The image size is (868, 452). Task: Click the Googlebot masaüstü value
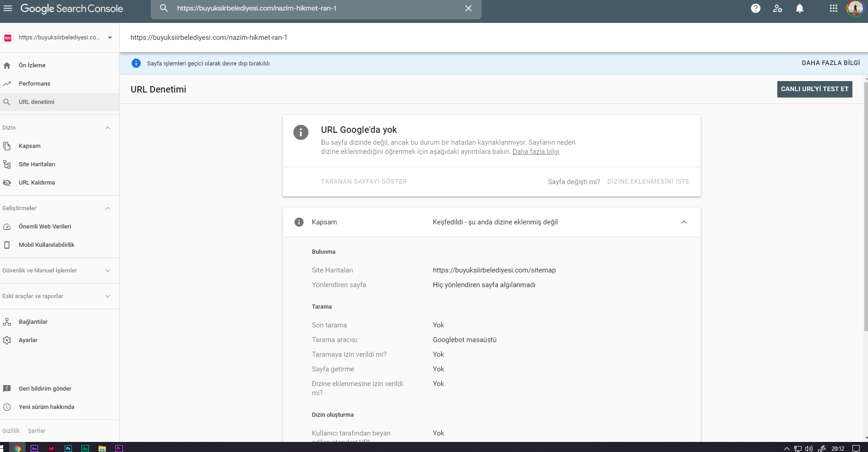[465, 340]
